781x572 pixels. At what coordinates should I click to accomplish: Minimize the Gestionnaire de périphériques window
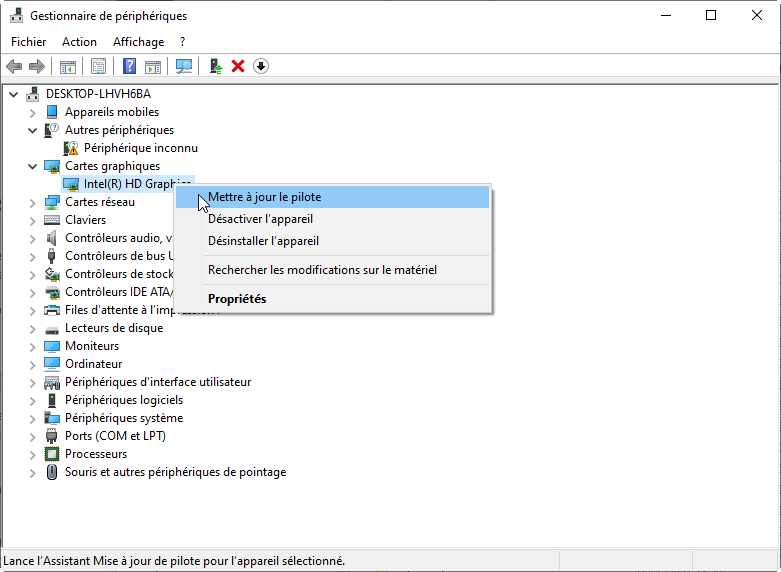[666, 15]
